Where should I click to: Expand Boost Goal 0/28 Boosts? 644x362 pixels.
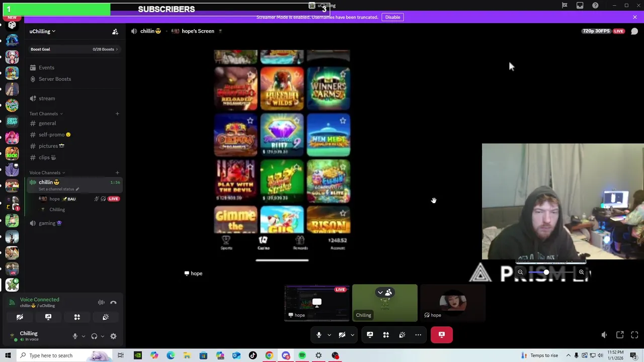(73, 49)
